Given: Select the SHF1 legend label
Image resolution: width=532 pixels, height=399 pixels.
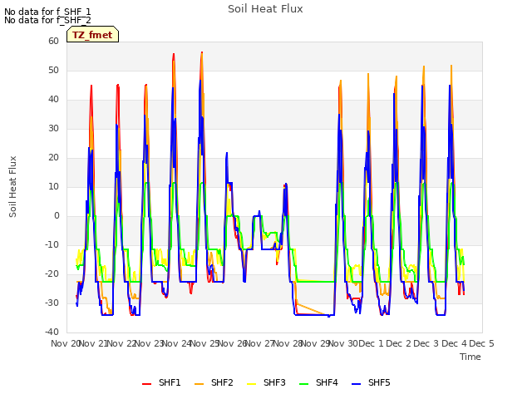Looking at the screenshot, I should 170,382.
